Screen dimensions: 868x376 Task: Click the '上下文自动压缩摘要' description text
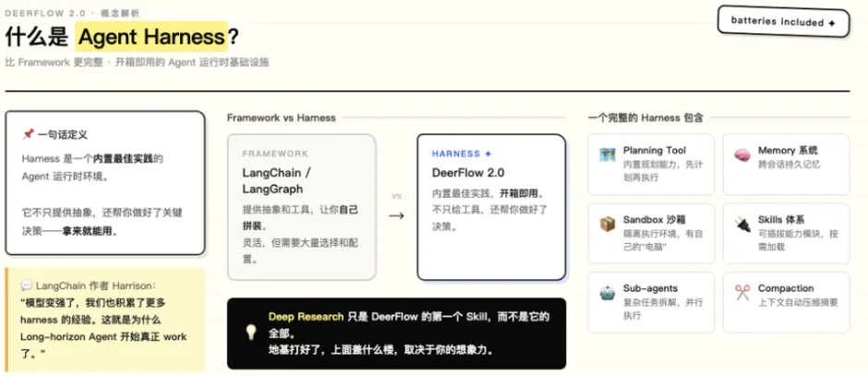tap(798, 302)
